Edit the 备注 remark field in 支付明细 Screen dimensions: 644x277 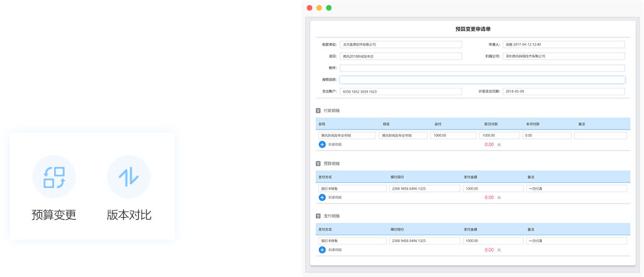point(576,240)
